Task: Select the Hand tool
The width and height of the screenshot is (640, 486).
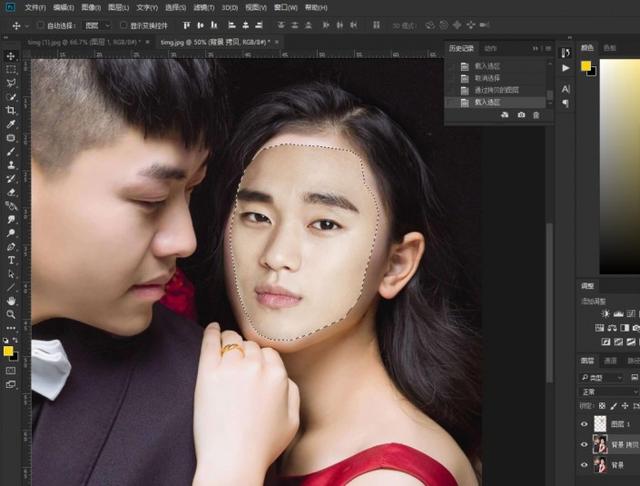Action: [11, 301]
